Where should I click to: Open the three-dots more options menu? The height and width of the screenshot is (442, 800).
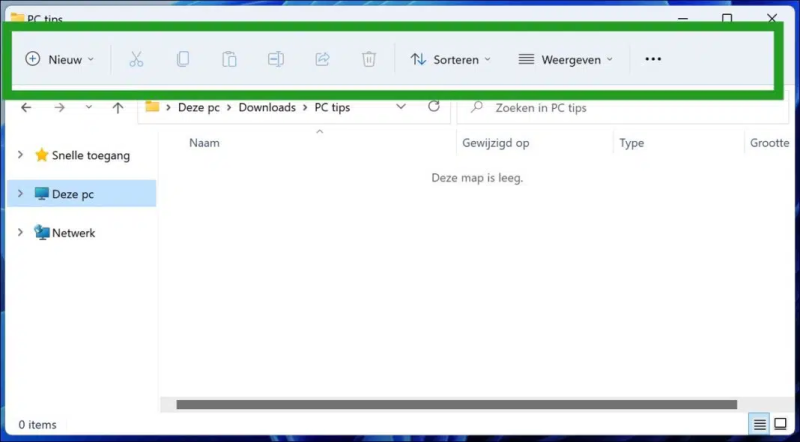click(x=653, y=60)
